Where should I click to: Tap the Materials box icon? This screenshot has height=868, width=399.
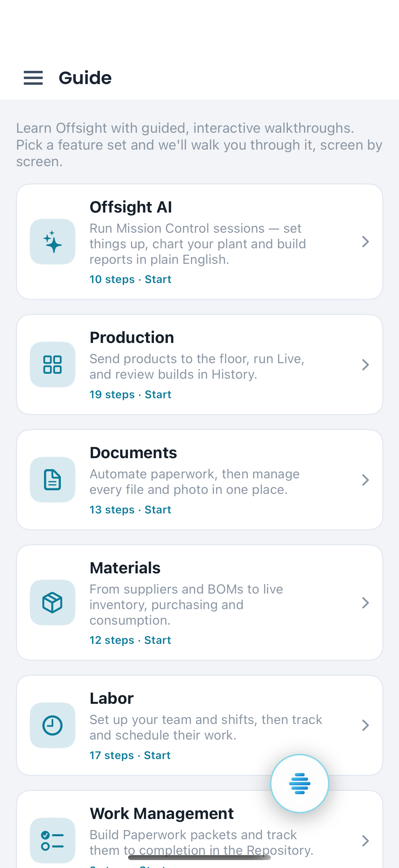[53, 602]
